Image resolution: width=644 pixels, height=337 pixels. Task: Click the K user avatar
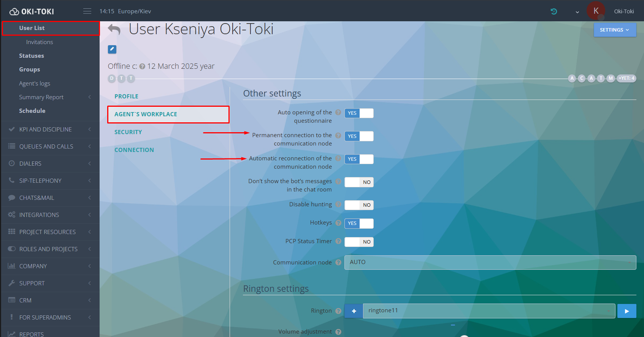[x=596, y=11]
